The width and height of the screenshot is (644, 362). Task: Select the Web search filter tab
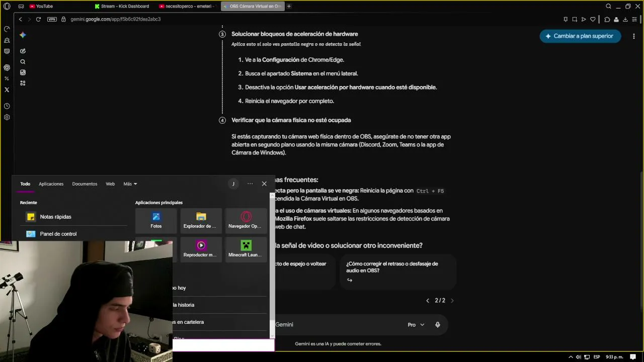tap(110, 184)
